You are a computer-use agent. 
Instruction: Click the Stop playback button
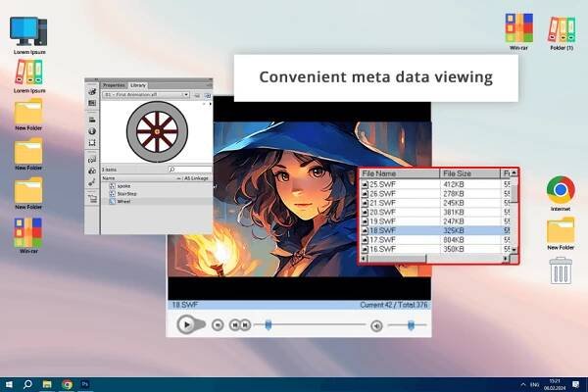217,325
